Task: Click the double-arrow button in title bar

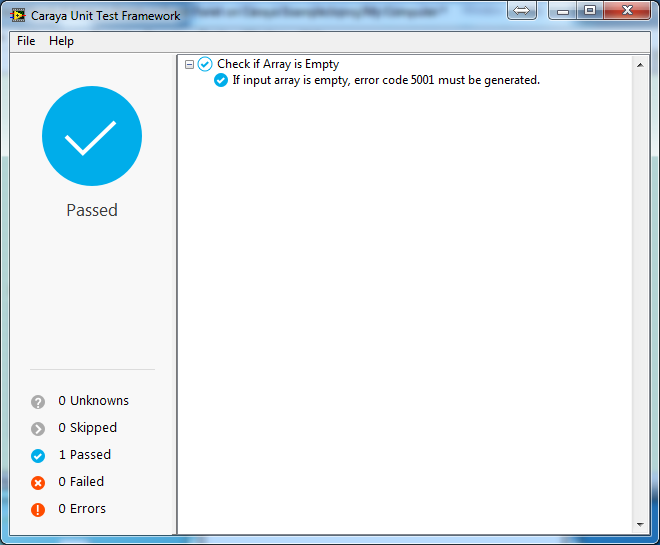Action: (x=522, y=10)
